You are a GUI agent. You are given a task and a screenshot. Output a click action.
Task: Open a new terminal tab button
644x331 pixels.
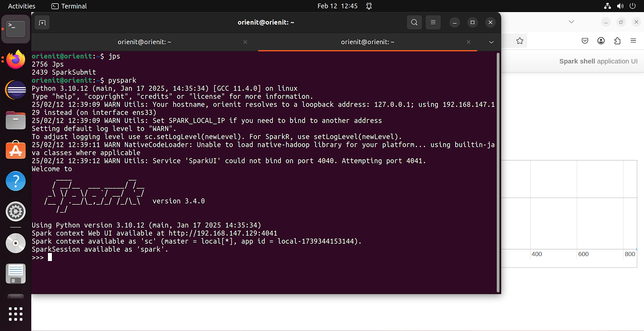click(42, 23)
